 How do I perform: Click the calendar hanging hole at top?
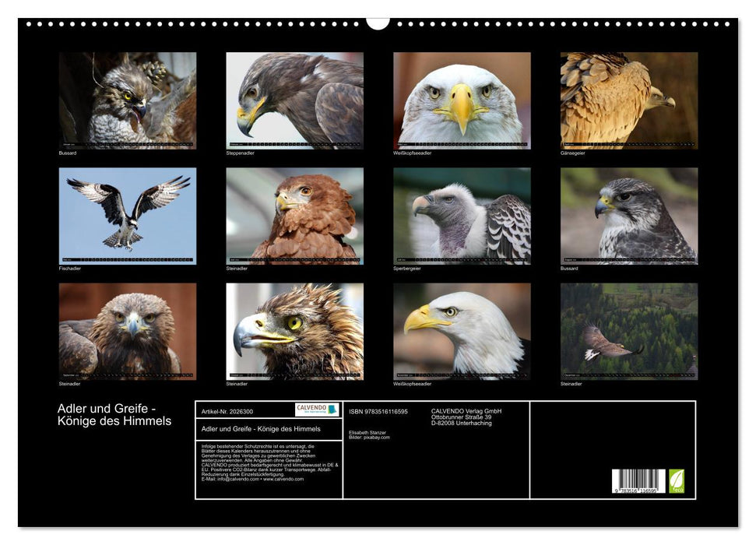tap(378, 22)
